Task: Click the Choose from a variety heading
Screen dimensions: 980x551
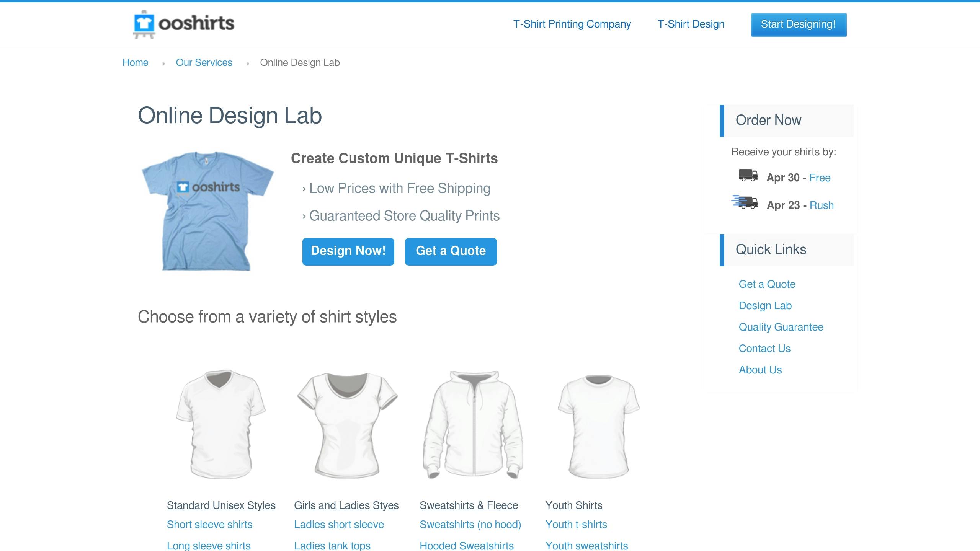Action: pos(267,317)
